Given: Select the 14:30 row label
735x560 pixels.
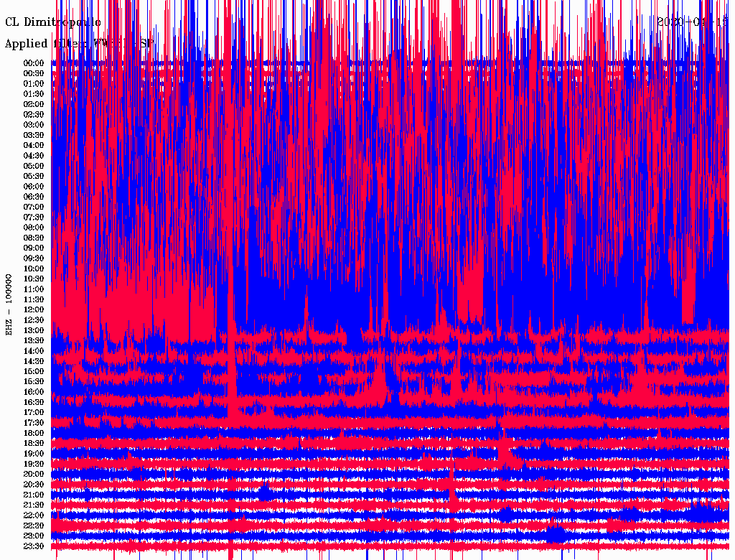Looking at the screenshot, I should (34, 361).
